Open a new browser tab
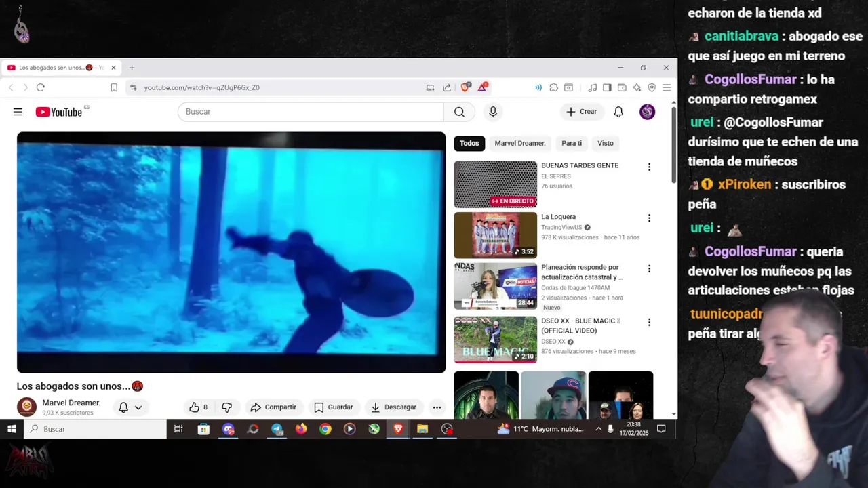Image resolution: width=868 pixels, height=488 pixels. (132, 68)
